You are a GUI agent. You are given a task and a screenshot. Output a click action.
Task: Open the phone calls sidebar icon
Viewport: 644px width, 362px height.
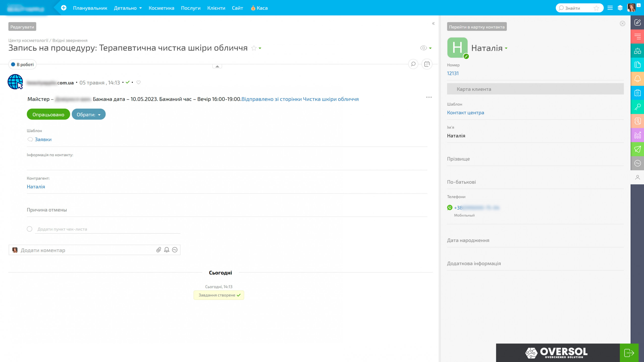click(637, 121)
